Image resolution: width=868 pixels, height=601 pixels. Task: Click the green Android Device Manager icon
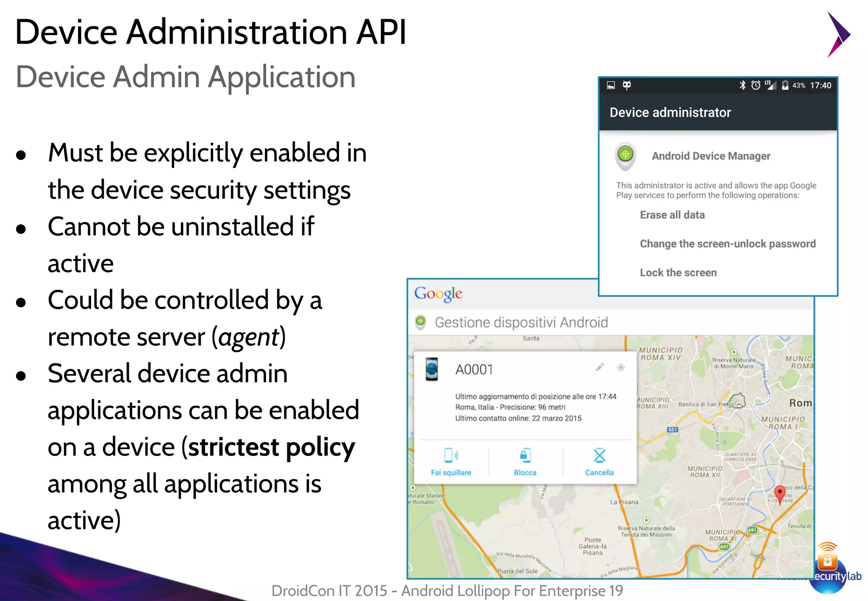pyautogui.click(x=626, y=156)
